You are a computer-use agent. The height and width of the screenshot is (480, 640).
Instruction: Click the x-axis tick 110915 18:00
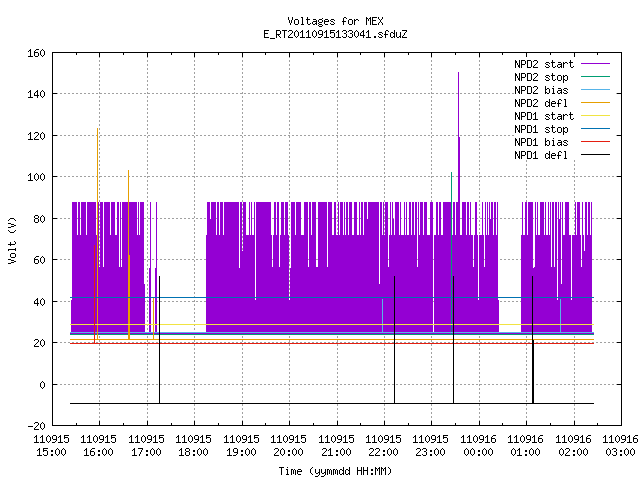click(x=193, y=446)
